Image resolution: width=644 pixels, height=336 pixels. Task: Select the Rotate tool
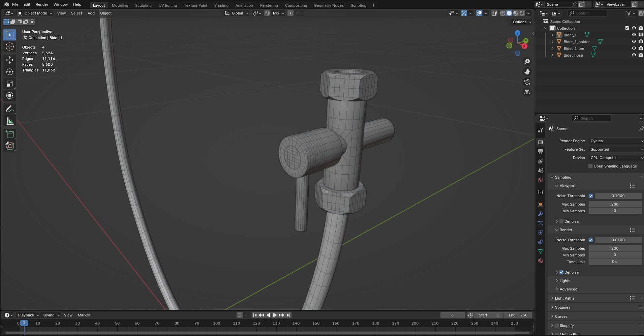pyautogui.click(x=10, y=72)
